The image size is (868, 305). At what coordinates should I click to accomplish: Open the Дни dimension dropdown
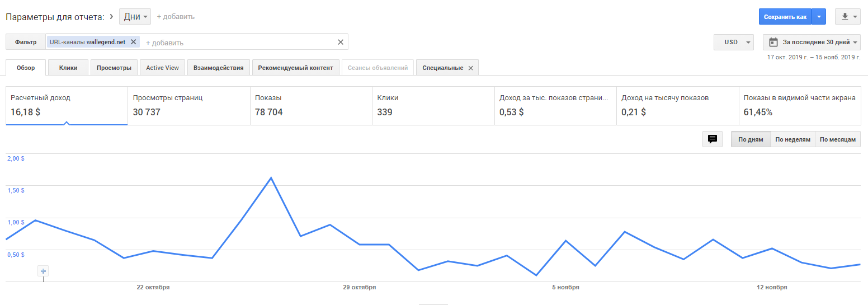click(x=135, y=17)
